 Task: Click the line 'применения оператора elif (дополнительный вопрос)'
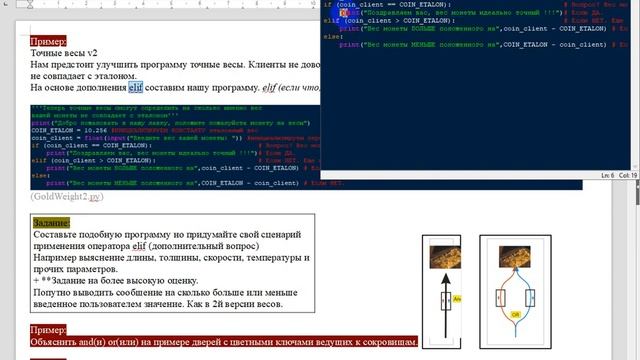click(146, 246)
